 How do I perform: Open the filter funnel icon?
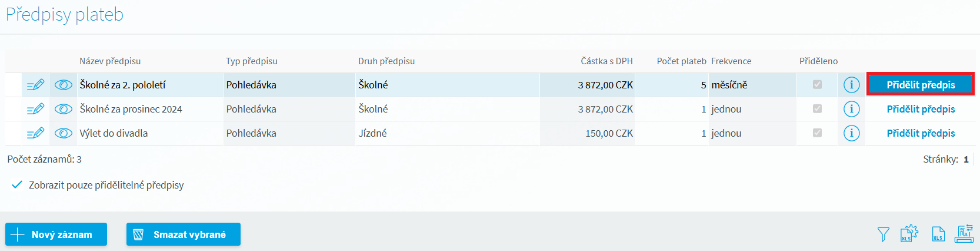[883, 235]
